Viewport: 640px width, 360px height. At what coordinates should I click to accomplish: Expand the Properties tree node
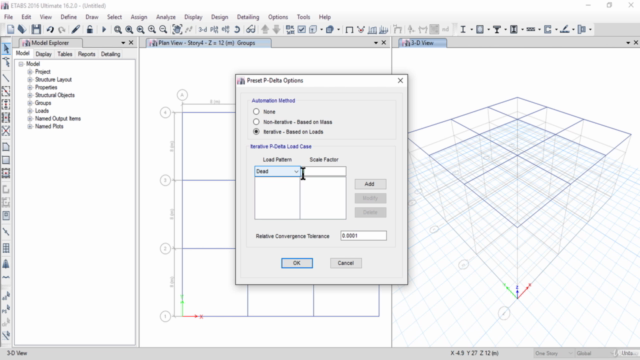[x=30, y=87]
